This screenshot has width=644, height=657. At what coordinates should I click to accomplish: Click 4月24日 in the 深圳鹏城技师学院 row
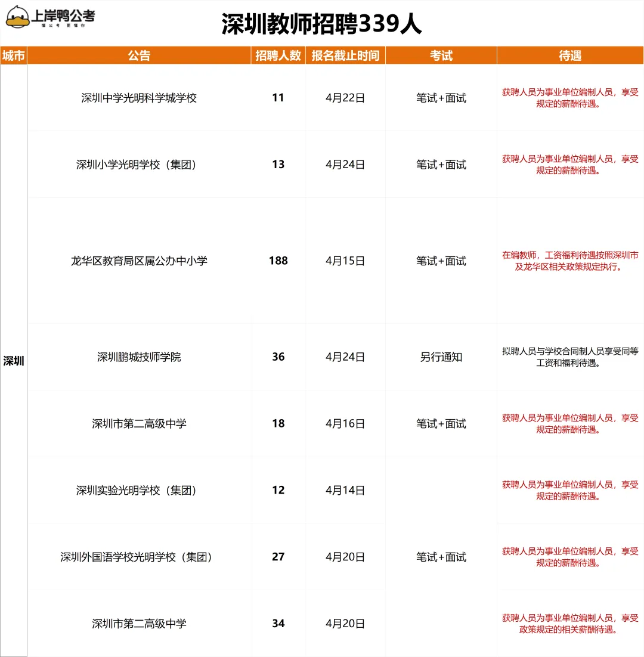(345, 357)
